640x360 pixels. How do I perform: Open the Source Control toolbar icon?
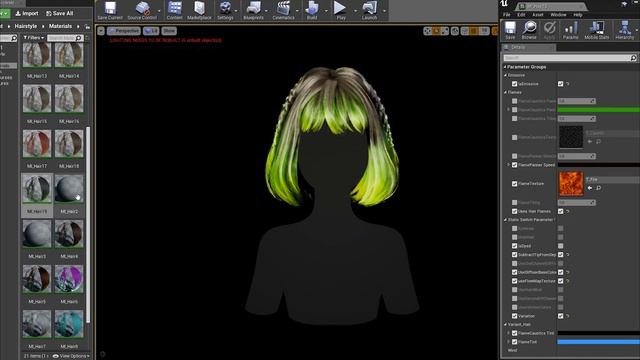(x=142, y=10)
